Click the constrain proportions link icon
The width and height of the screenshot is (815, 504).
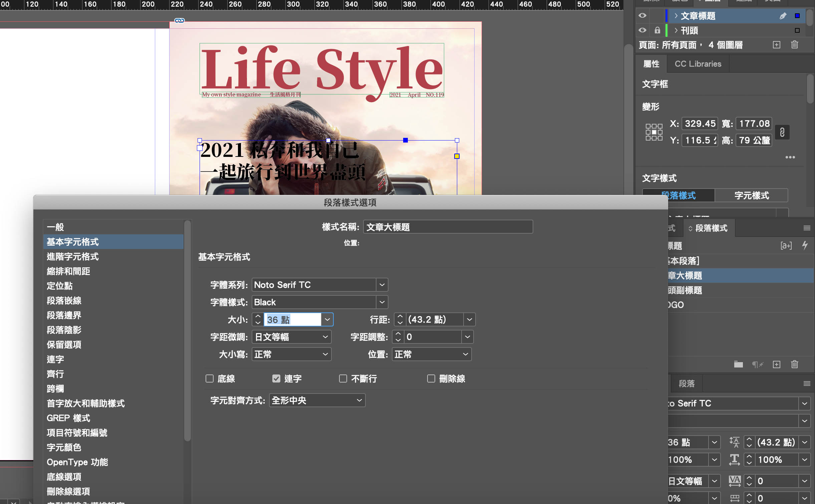[782, 132]
